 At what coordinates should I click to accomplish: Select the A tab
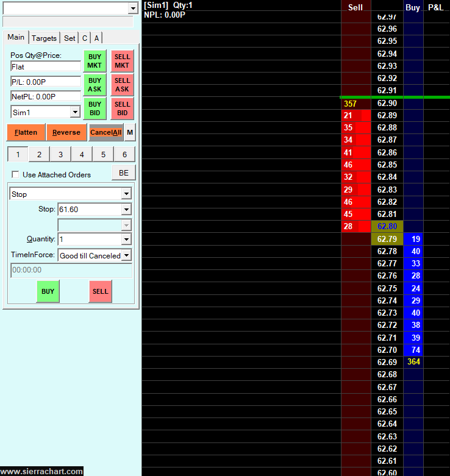click(96, 38)
